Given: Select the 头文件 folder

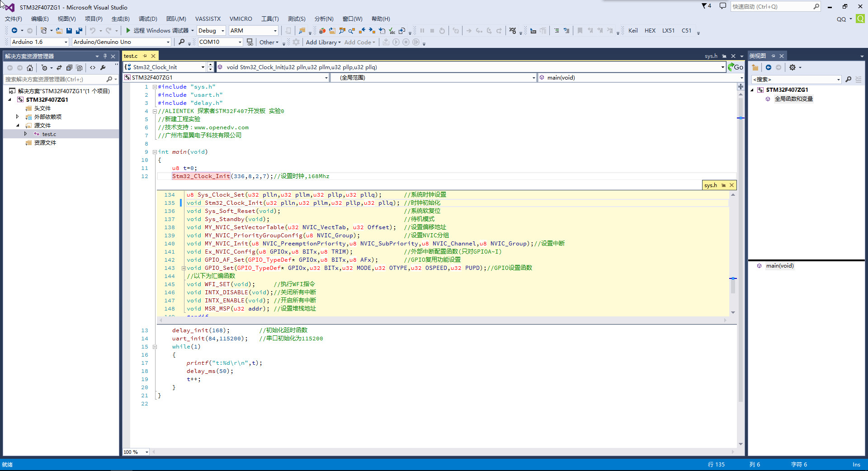Looking at the screenshot, I should [42, 108].
